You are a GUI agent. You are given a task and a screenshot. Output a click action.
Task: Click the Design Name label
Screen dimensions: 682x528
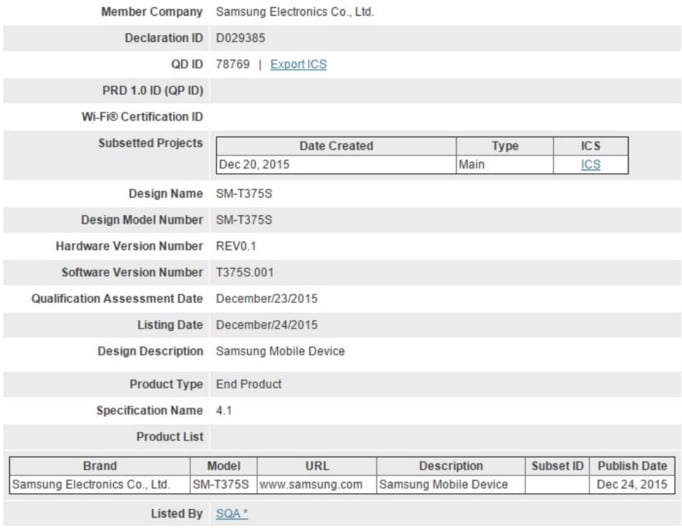[166, 194]
